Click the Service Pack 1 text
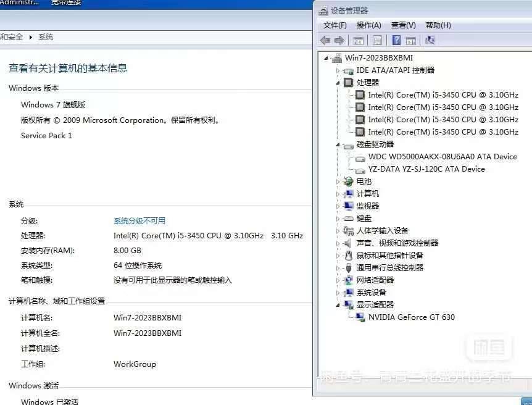 (46, 135)
